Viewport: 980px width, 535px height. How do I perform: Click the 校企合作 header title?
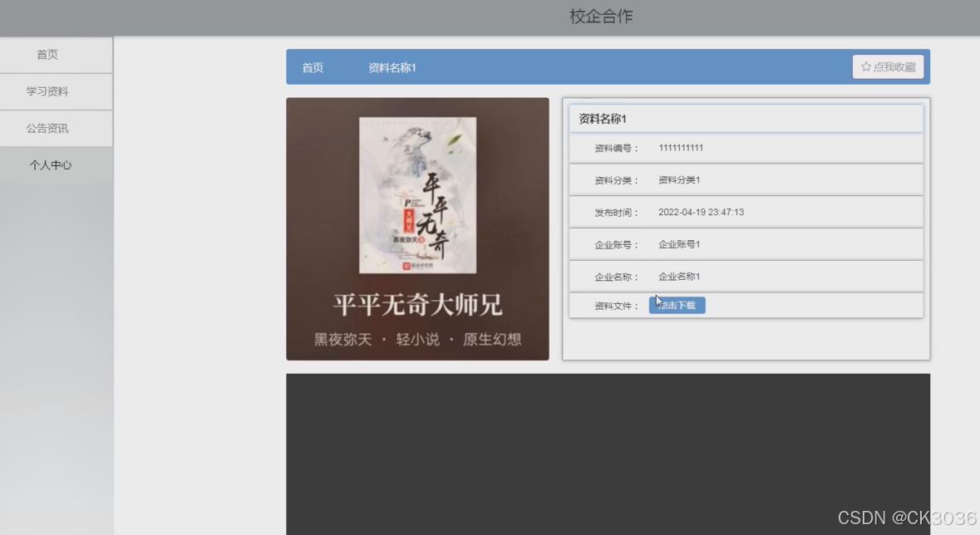coord(601,17)
